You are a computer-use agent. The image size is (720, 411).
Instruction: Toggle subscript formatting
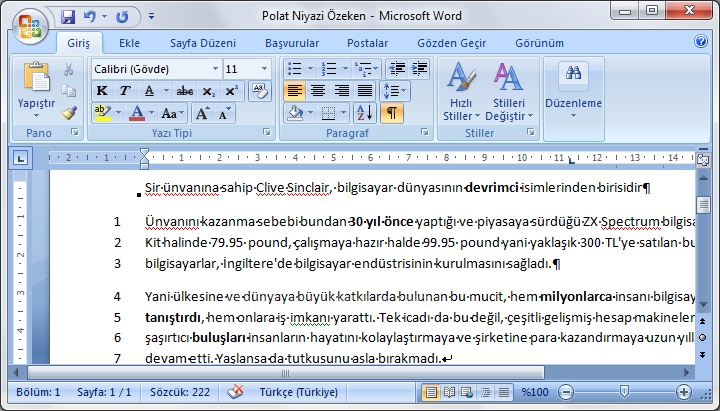tap(208, 91)
